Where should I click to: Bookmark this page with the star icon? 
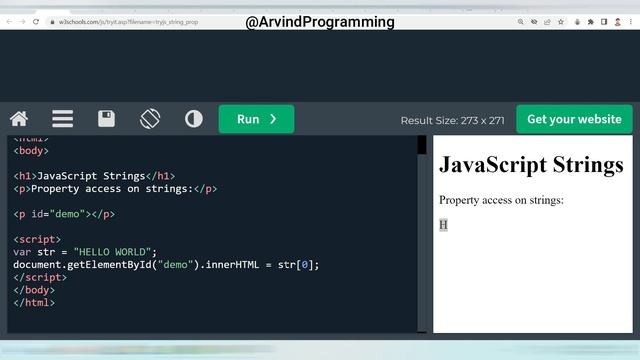tap(561, 22)
